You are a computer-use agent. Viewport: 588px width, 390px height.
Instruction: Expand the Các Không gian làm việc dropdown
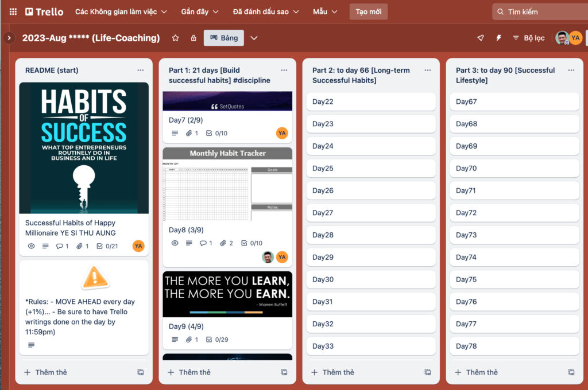[x=121, y=11]
